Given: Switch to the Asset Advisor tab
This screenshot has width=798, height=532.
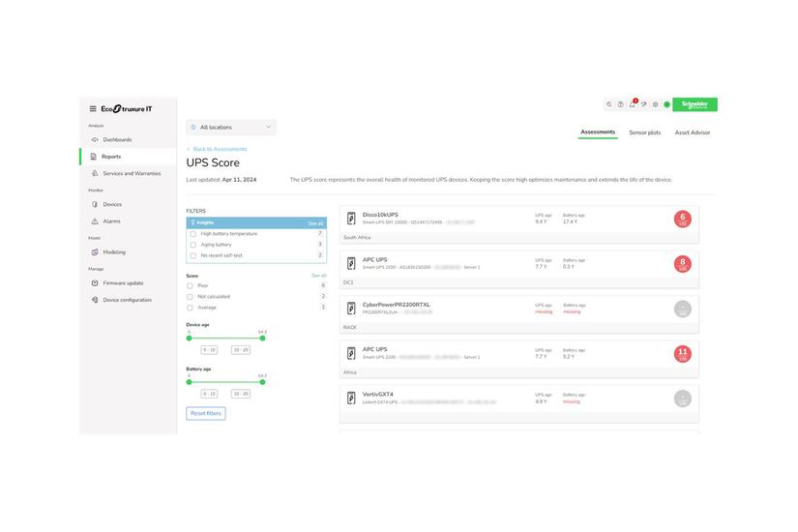Looking at the screenshot, I should tap(693, 133).
